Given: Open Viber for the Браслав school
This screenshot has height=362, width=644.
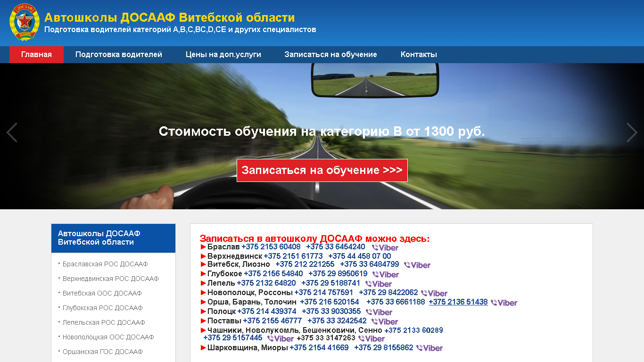Looking at the screenshot, I should (x=385, y=247).
